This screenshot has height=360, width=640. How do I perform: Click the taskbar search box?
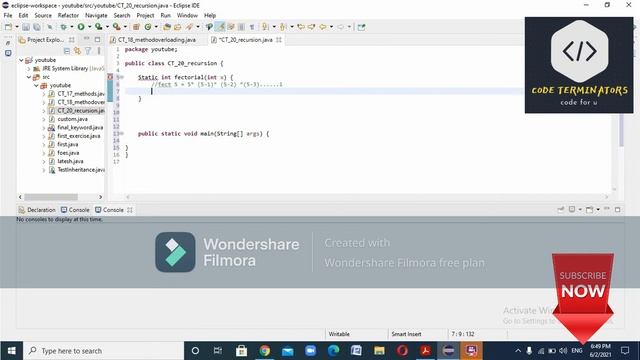[103, 351]
